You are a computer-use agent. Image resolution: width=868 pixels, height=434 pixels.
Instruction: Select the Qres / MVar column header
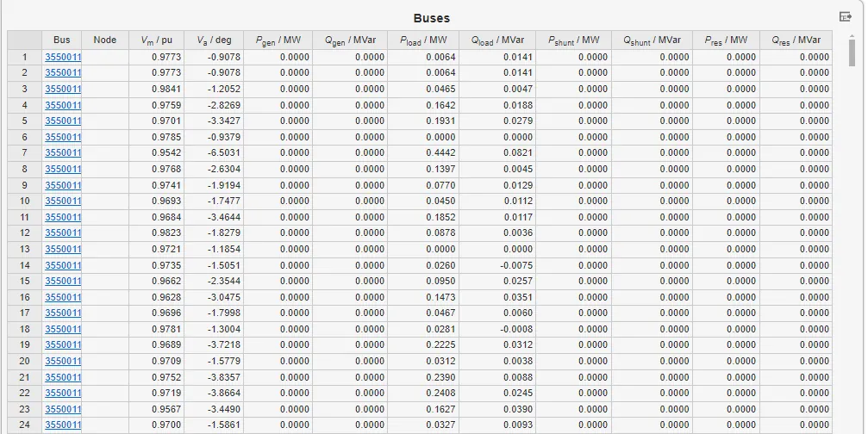tap(797, 40)
